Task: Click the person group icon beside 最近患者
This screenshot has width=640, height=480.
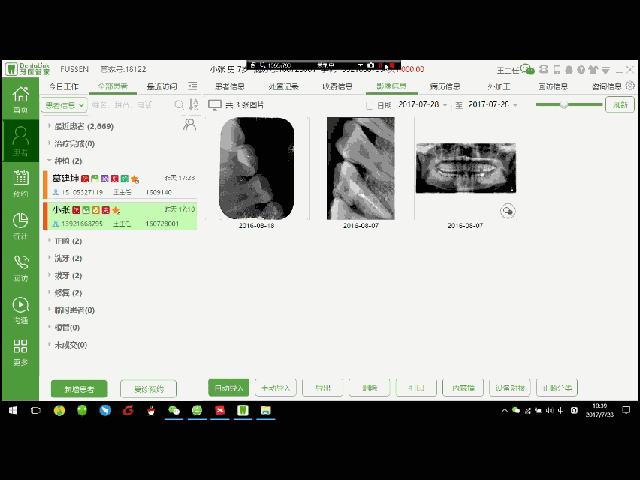Action: (189, 124)
